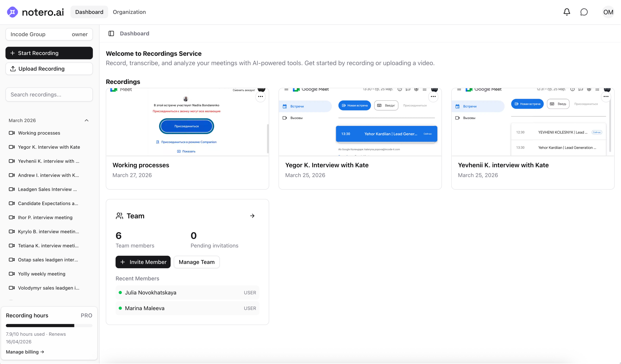Screen dimensions: 621x364
Task: Open the chat bubble icon
Action: pos(584,12)
